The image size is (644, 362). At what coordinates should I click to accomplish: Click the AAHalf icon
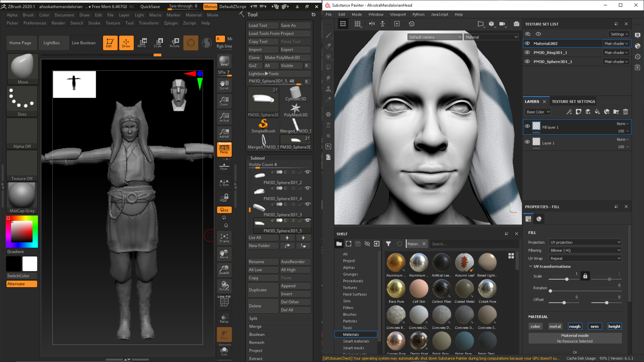click(x=224, y=133)
